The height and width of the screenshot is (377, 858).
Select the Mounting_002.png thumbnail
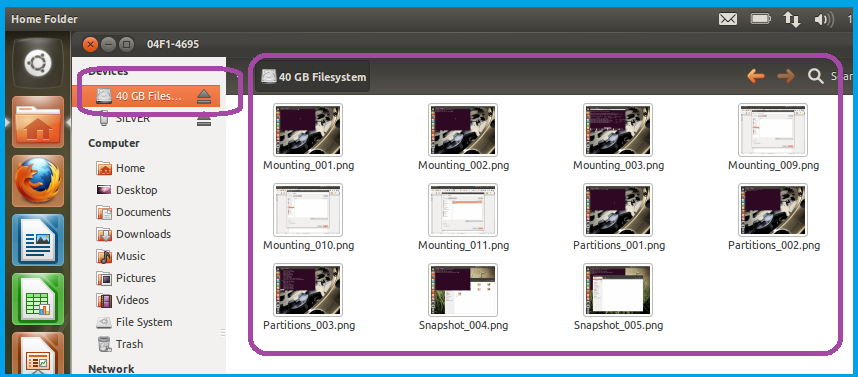point(463,130)
